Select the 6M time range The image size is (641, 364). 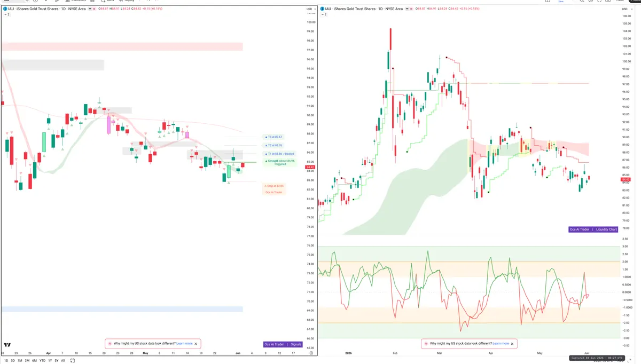pos(35,361)
